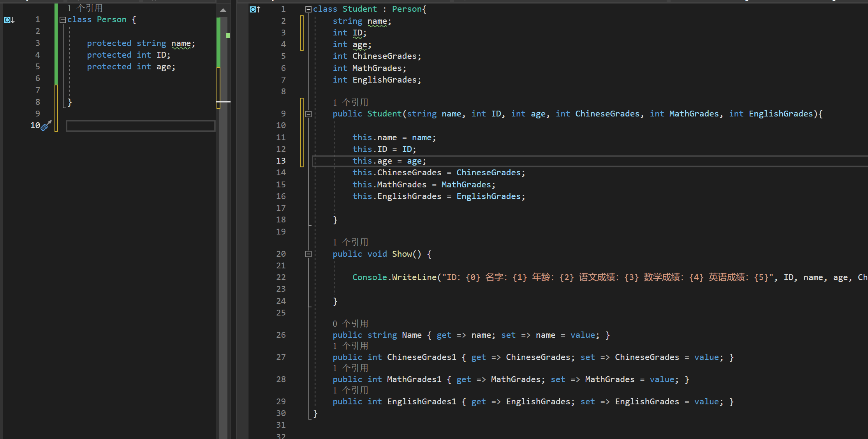Open references CodeLens above EnglishGrades1 property
The height and width of the screenshot is (439, 868).
coord(350,390)
